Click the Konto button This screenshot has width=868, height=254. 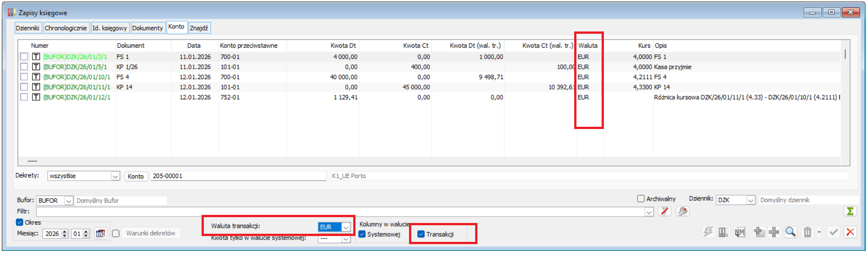(x=135, y=176)
